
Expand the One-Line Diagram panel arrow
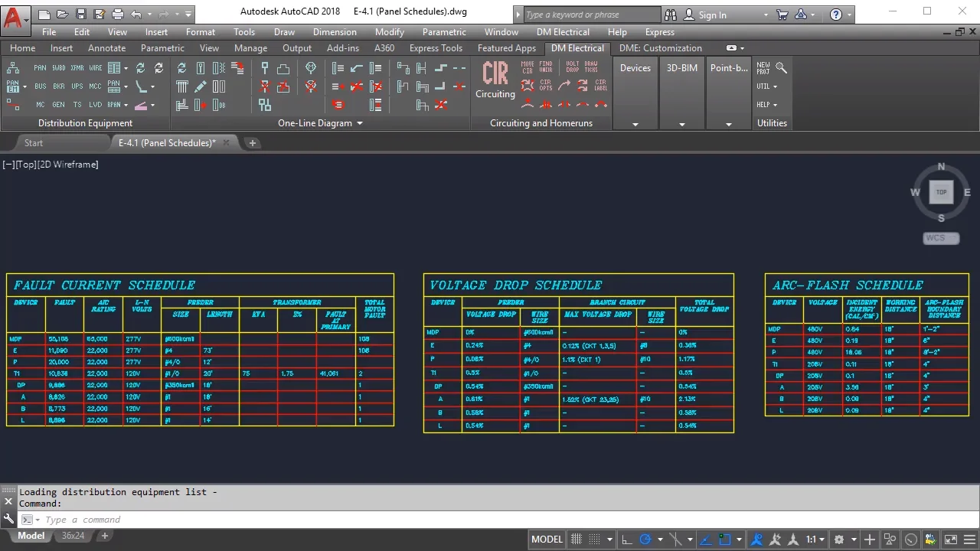pos(360,123)
